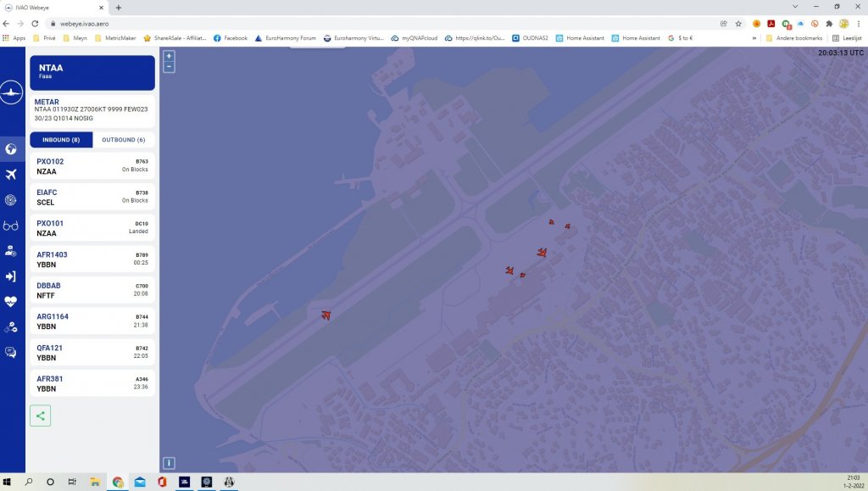Open the airplane flights icon in sidebar

(x=11, y=175)
